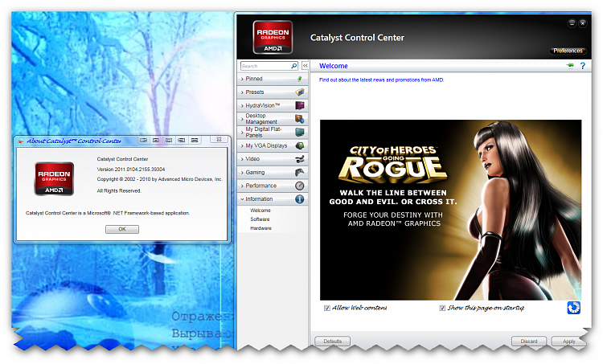Image resolution: width=603 pixels, height=364 pixels.
Task: Pin the Welcome page with green pin
Action: pyautogui.click(x=570, y=66)
